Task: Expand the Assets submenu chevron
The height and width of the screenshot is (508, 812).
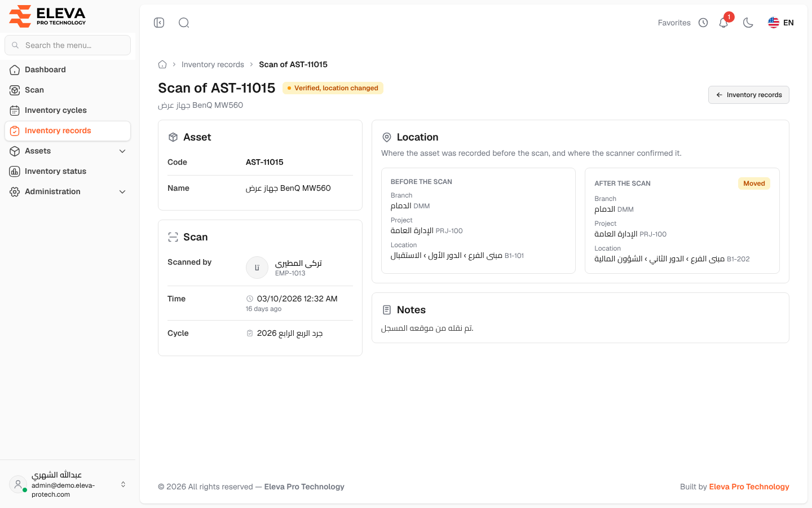Action: (x=122, y=151)
